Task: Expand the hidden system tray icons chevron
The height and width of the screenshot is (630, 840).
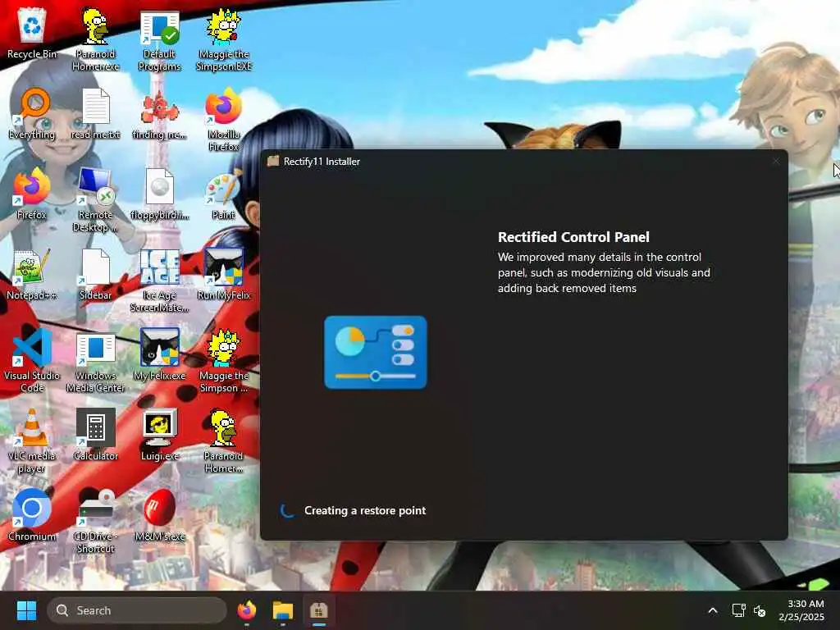Action: 713,610
